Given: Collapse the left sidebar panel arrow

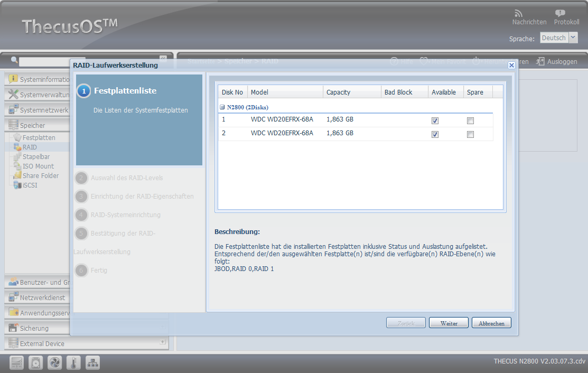Looking at the screenshot, I should [x=163, y=59].
